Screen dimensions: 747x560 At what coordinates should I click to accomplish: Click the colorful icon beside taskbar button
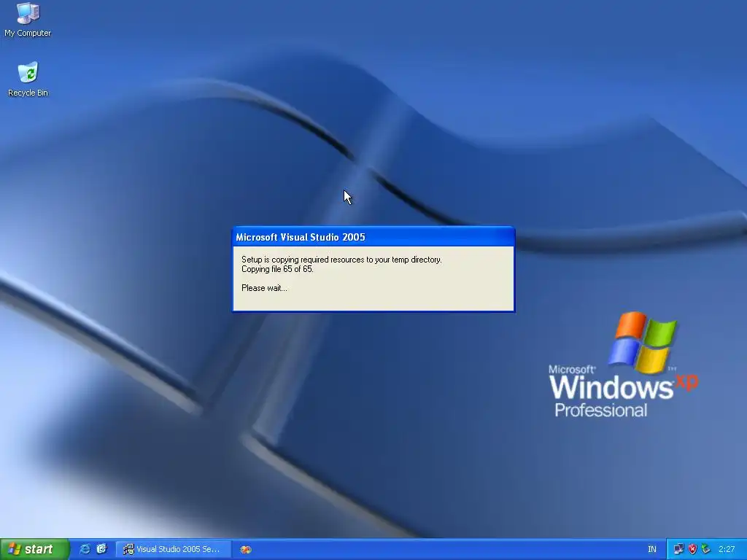[245, 550]
